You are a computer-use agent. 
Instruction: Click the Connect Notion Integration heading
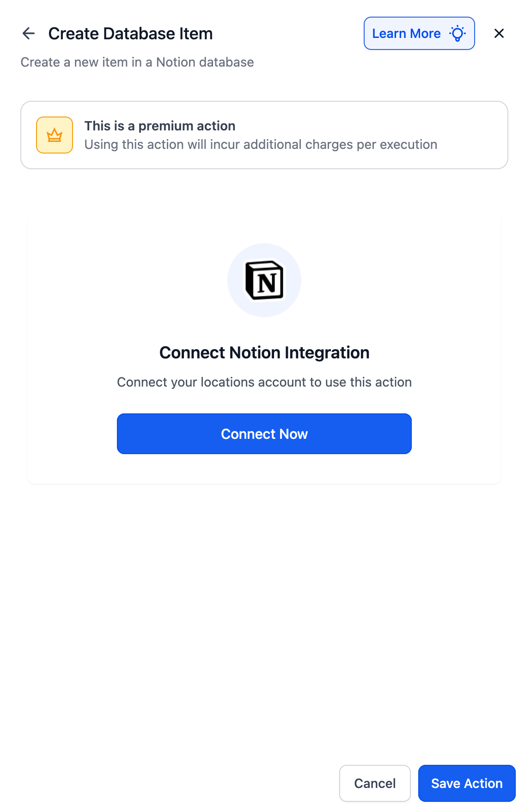pyautogui.click(x=264, y=353)
